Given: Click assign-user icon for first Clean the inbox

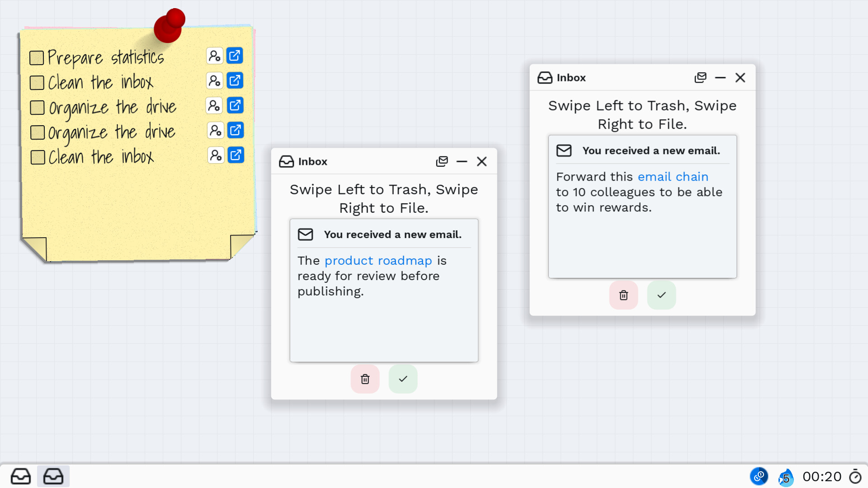Looking at the screenshot, I should click(x=215, y=80).
